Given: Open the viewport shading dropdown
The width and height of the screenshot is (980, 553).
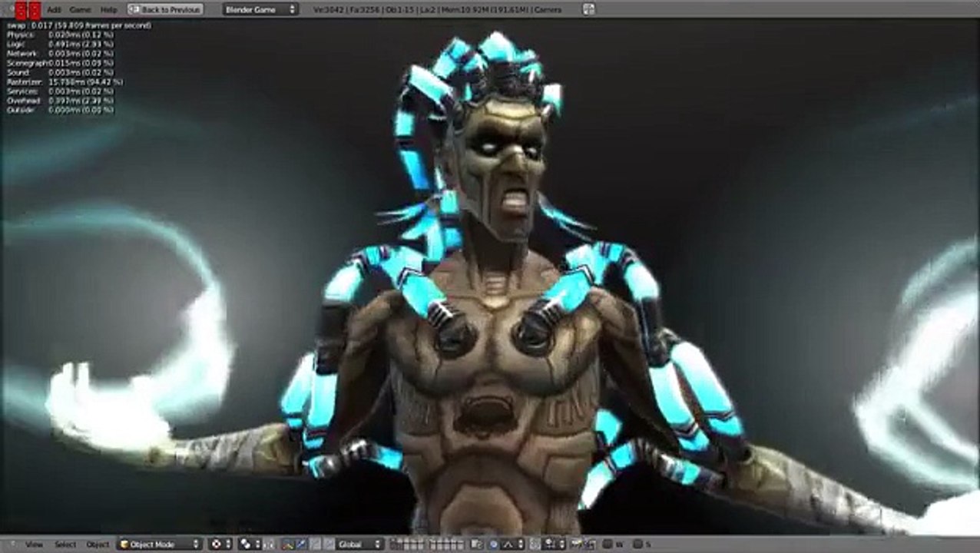Looking at the screenshot, I should point(221,545).
